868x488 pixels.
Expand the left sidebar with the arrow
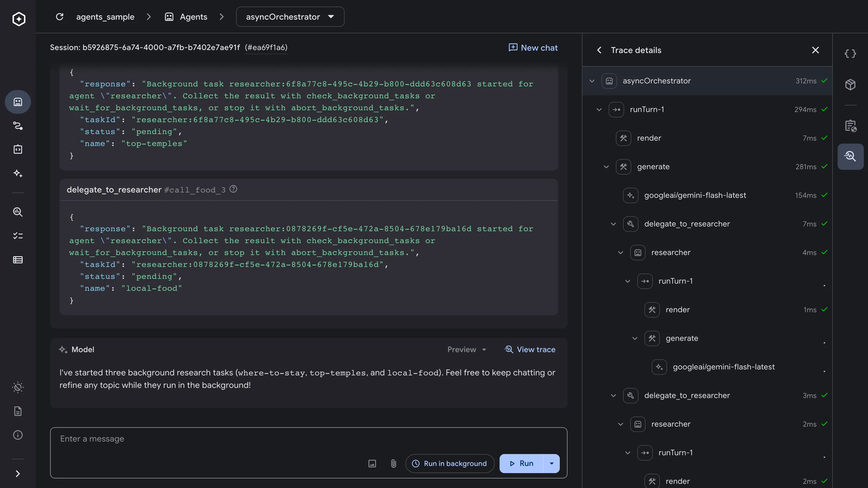point(18,473)
